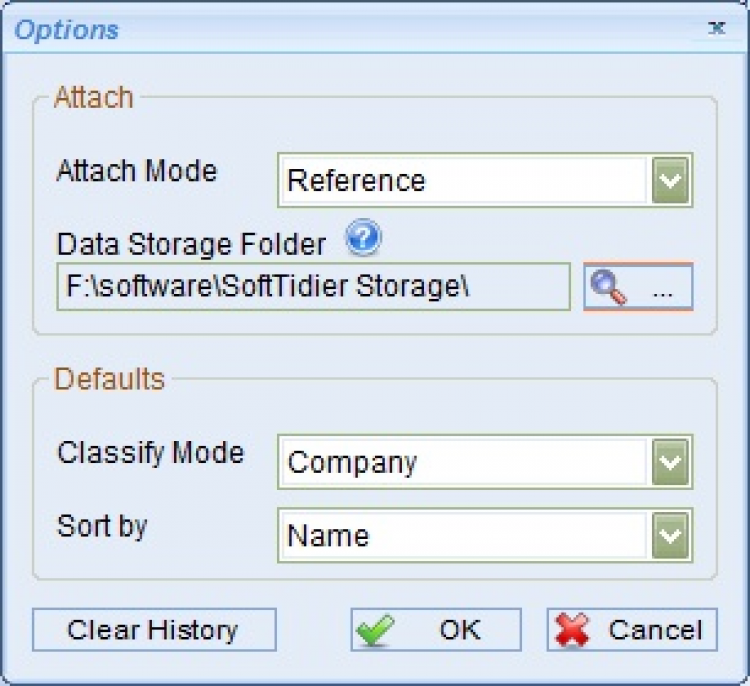This screenshot has height=686, width=750.
Task: Click the Sort by label
Action: (x=102, y=526)
